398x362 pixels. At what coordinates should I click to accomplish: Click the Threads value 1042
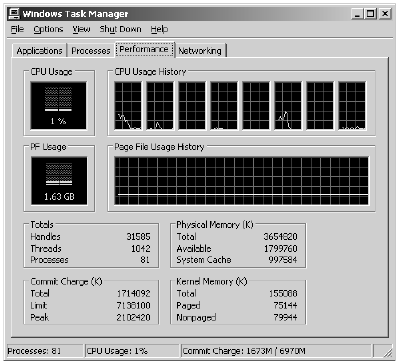coord(141,249)
